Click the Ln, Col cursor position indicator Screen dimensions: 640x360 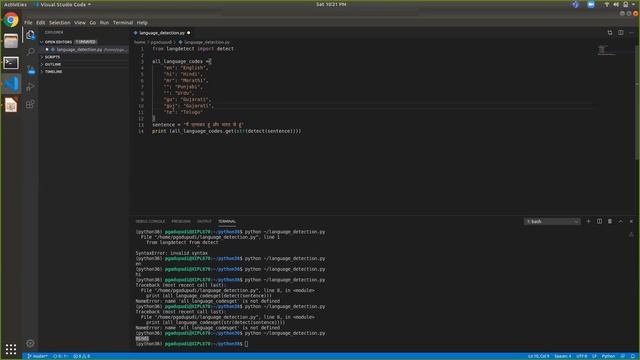538,356
